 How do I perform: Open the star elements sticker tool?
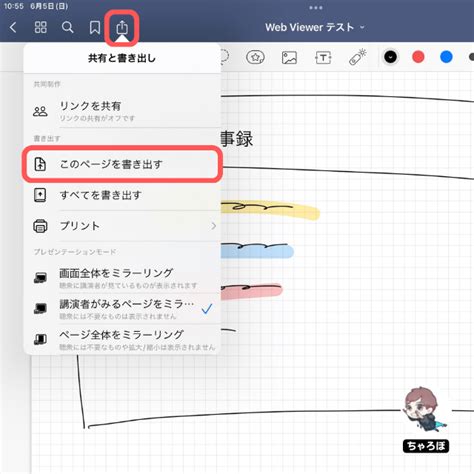[x=255, y=57]
